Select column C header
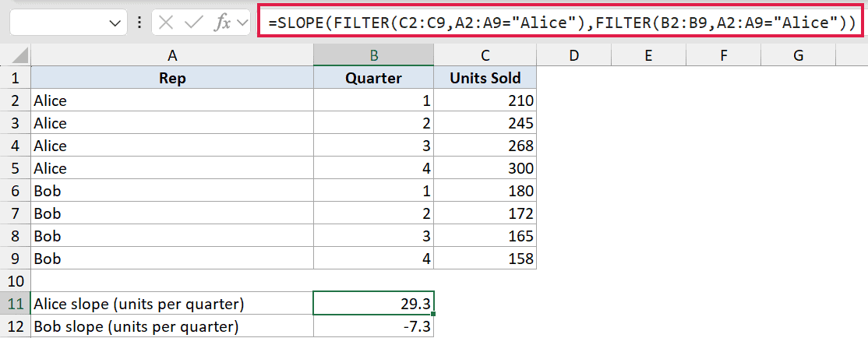The image size is (868, 338). pyautogui.click(x=485, y=55)
